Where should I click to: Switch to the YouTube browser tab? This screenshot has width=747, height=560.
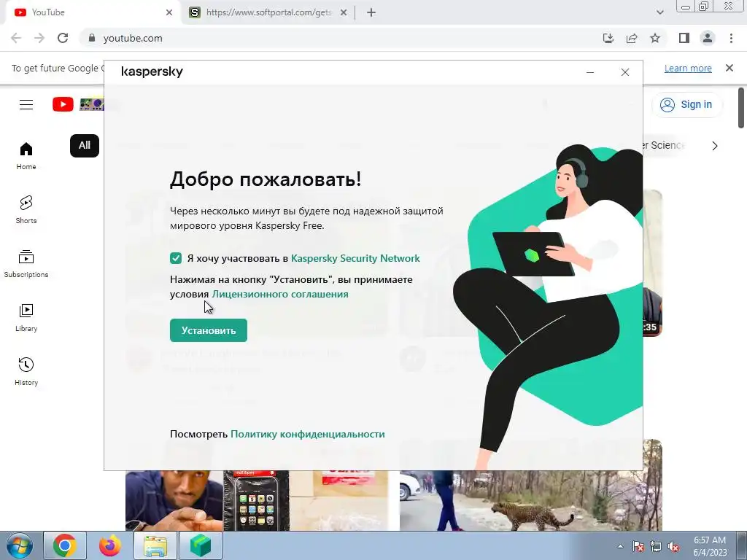tap(93, 12)
